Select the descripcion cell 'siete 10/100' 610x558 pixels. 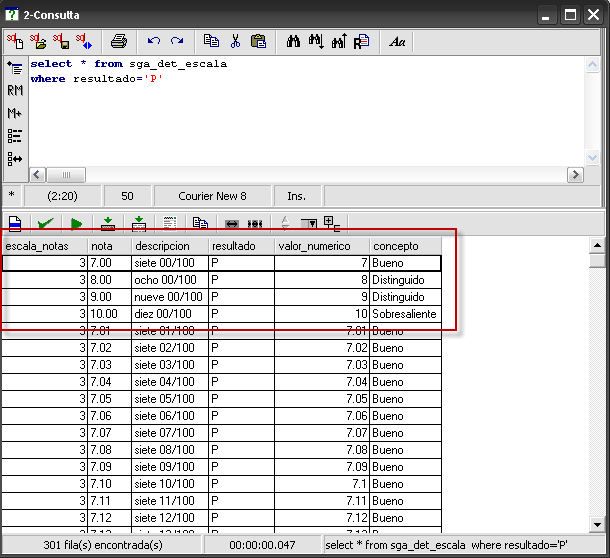pos(170,484)
